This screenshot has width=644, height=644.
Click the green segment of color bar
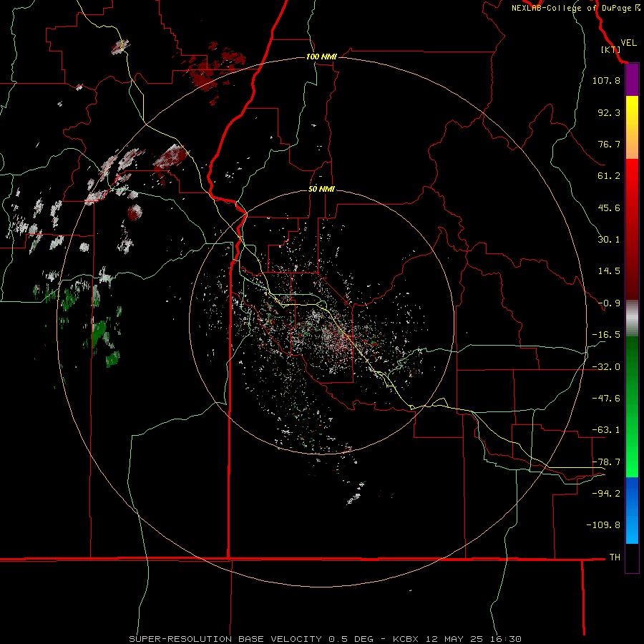[632, 406]
